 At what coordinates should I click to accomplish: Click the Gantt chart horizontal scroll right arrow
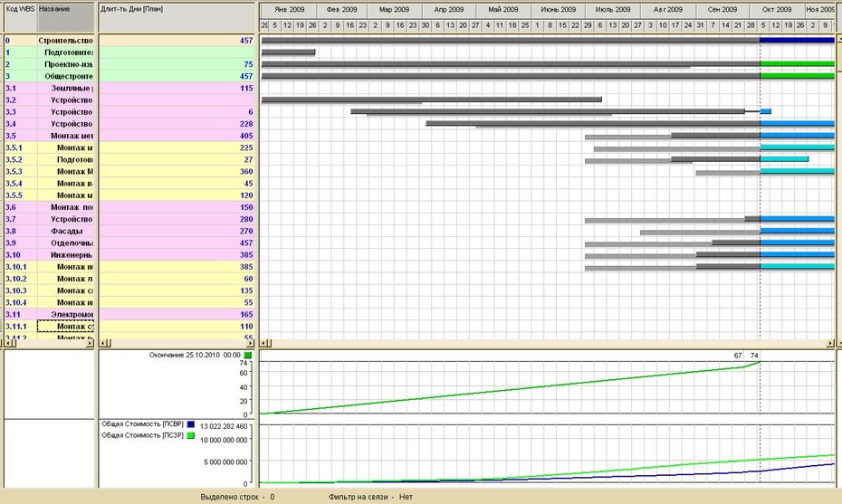point(830,343)
